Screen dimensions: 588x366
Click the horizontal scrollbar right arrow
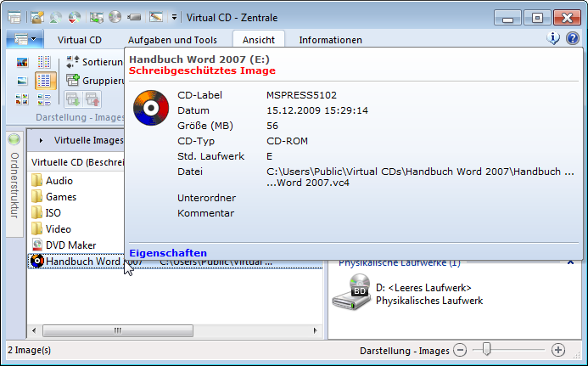[315, 330]
